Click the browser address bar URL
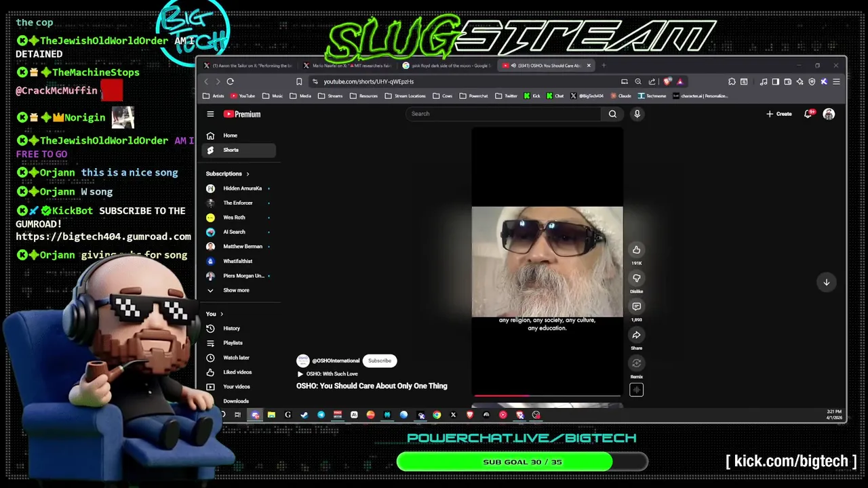This screenshot has width=868, height=488. pos(368,81)
